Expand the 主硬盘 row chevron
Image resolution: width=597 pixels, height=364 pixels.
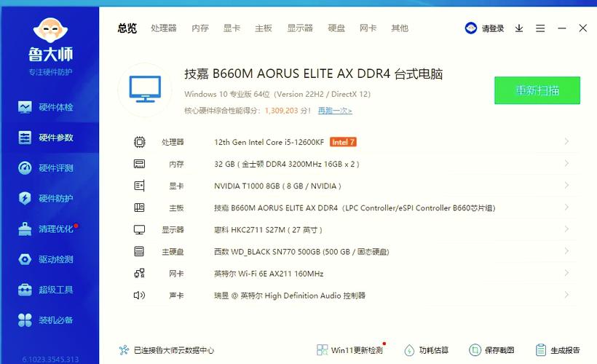(x=566, y=251)
